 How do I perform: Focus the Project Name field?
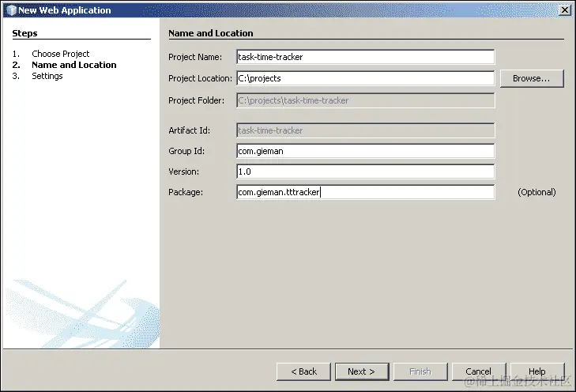click(366, 57)
